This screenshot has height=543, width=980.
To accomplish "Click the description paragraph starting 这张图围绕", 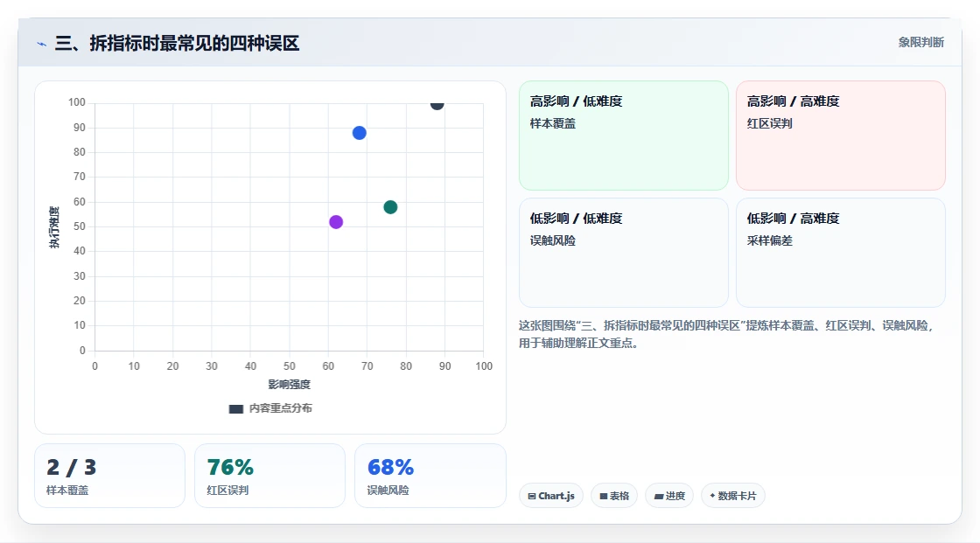I will pyautogui.click(x=727, y=334).
